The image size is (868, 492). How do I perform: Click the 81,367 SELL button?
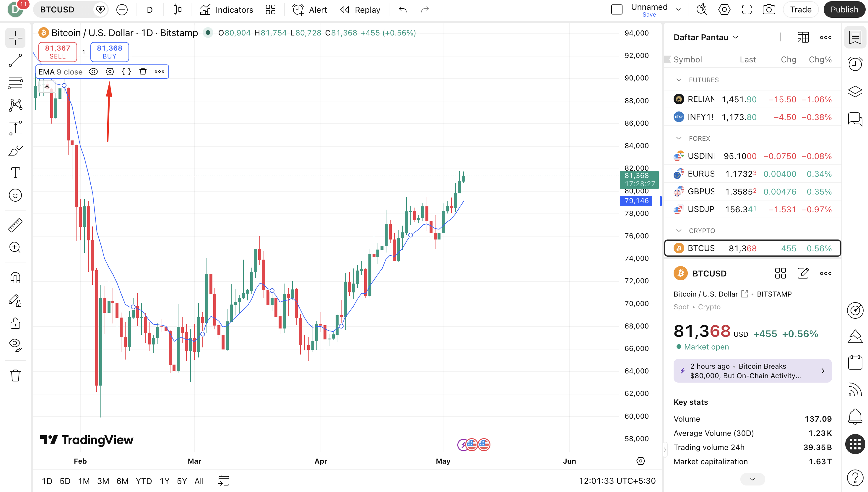57,52
